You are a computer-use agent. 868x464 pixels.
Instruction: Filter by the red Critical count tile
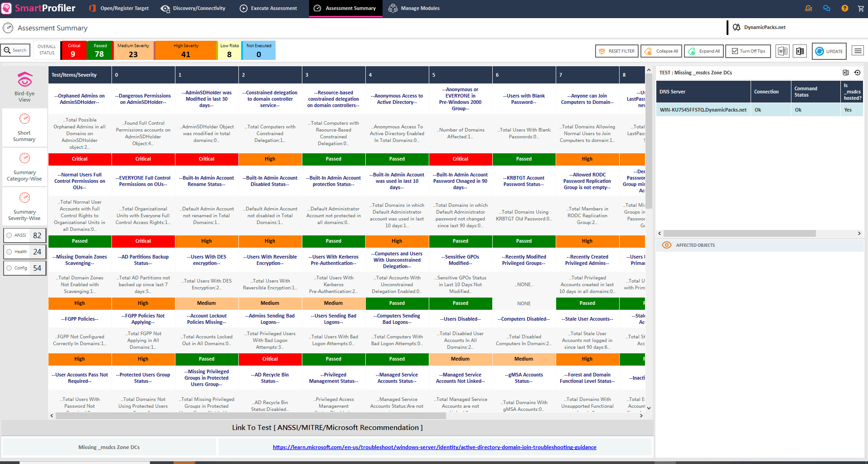73,50
